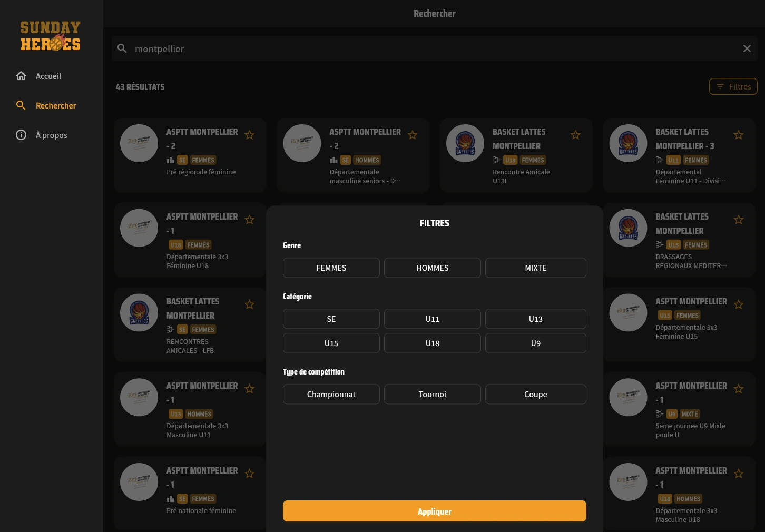Click bracket icon on 5eme journee U9 card

tap(660, 414)
